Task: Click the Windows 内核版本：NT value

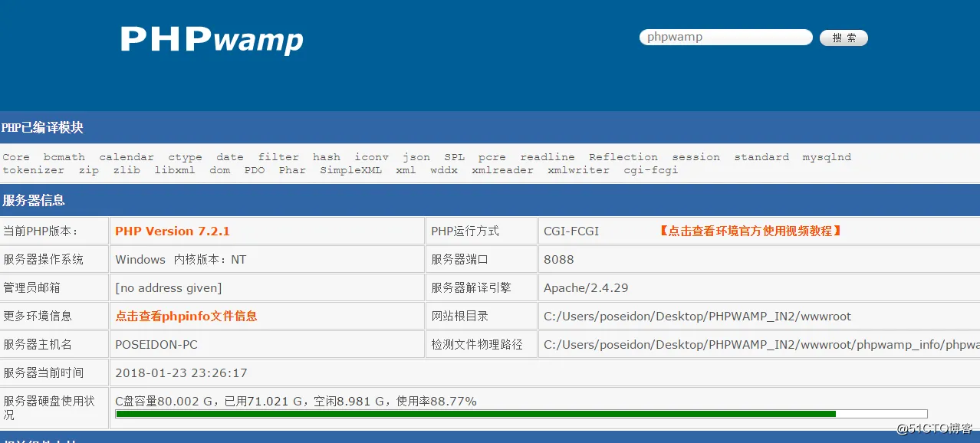Action: pos(181,260)
